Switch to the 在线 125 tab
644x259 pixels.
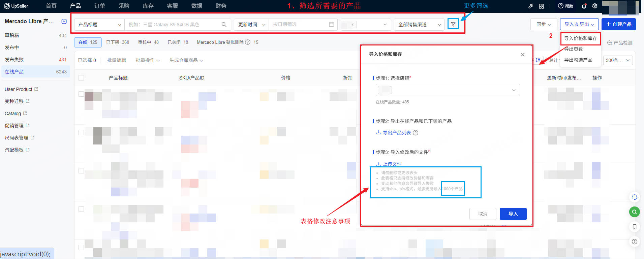pos(88,42)
